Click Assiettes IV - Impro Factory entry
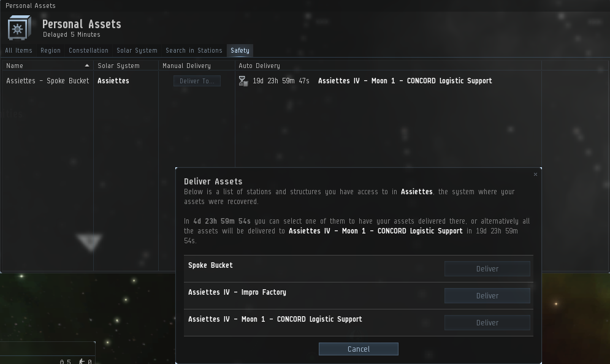This screenshot has height=364, width=610. [237, 292]
